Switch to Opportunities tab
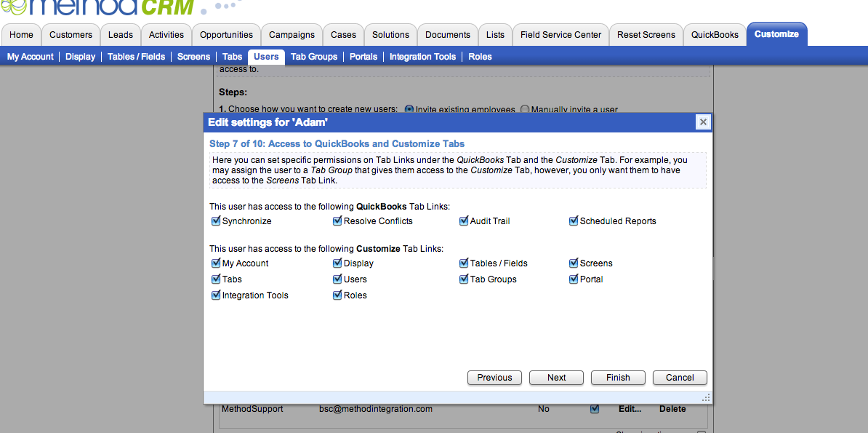This screenshot has height=433, width=868. click(x=226, y=34)
